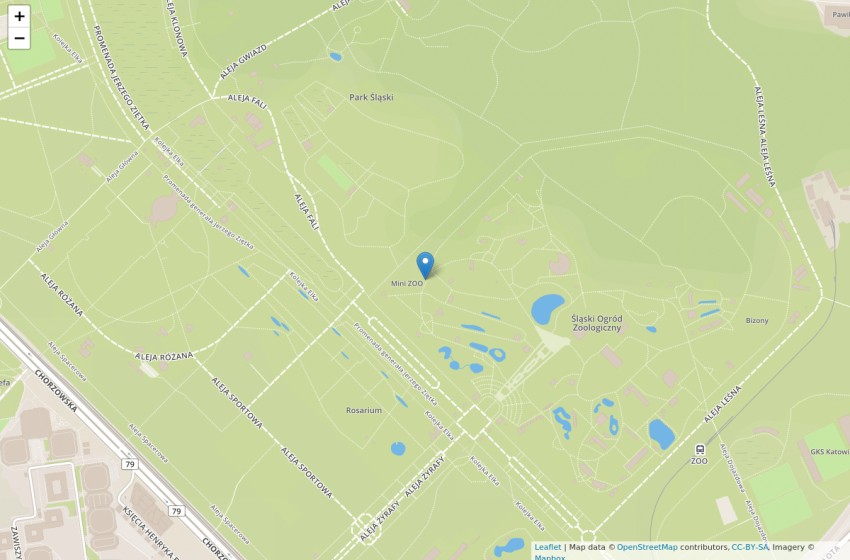Click the round pond below Rosarium

pos(398,449)
